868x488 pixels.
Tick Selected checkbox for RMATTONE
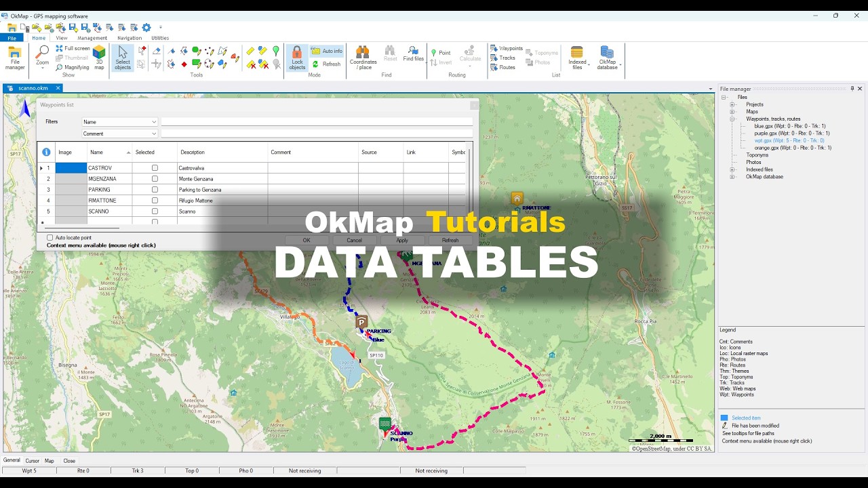point(155,201)
